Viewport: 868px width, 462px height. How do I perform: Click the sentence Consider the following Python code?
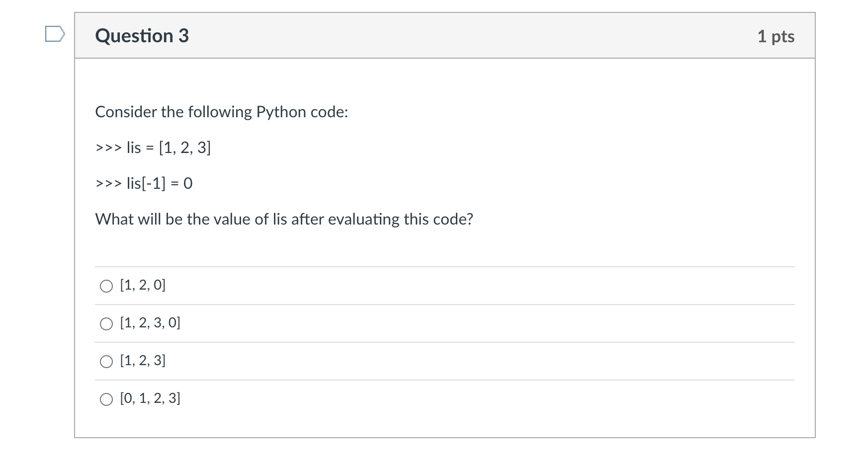pyautogui.click(x=222, y=112)
